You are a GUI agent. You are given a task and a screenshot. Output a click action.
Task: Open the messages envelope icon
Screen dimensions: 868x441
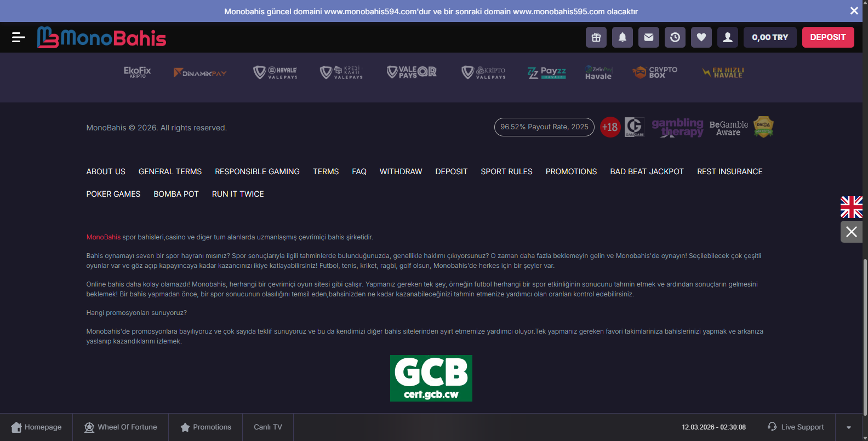tap(649, 37)
